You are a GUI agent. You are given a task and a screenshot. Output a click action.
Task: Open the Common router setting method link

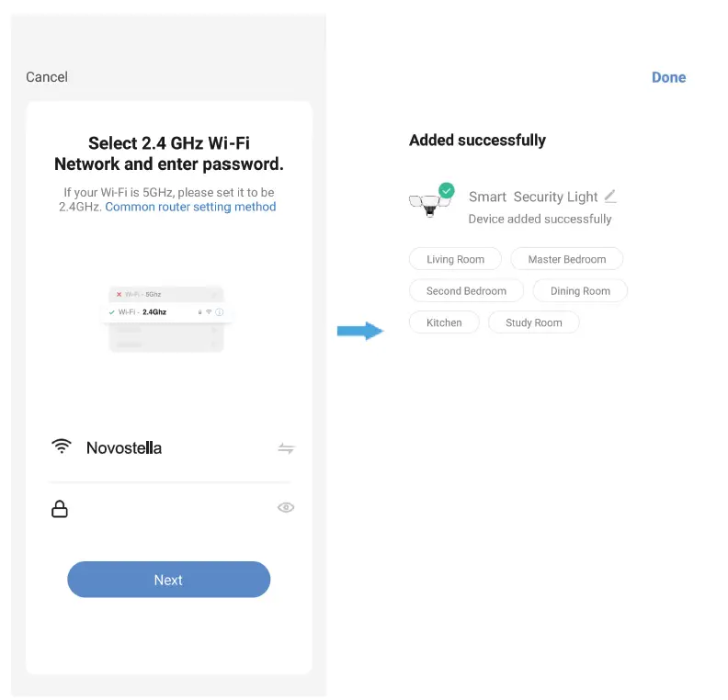190,207
